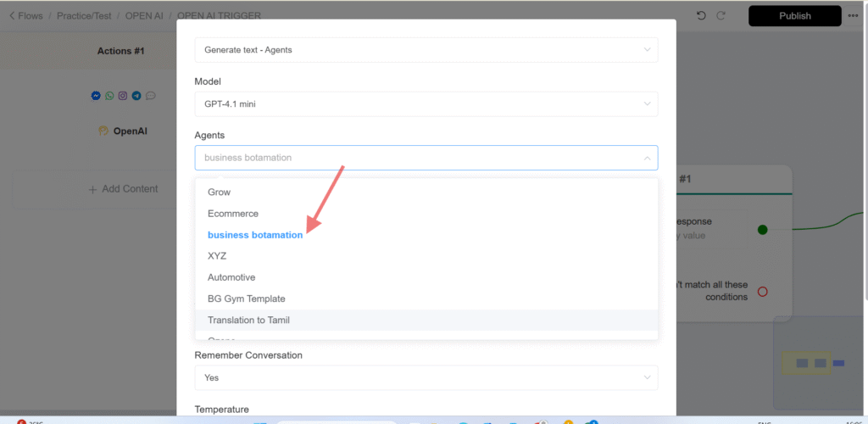Select the business botamation agent option

pos(426,235)
